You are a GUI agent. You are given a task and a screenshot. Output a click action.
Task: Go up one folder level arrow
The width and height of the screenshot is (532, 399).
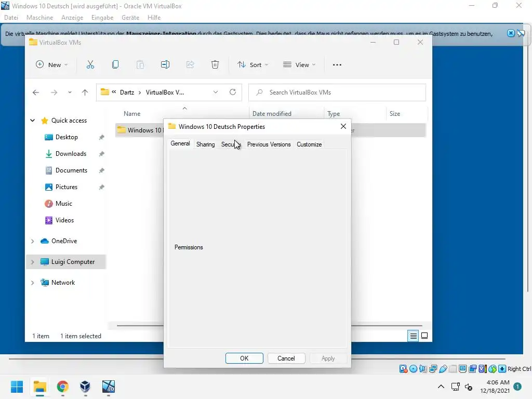coord(85,92)
